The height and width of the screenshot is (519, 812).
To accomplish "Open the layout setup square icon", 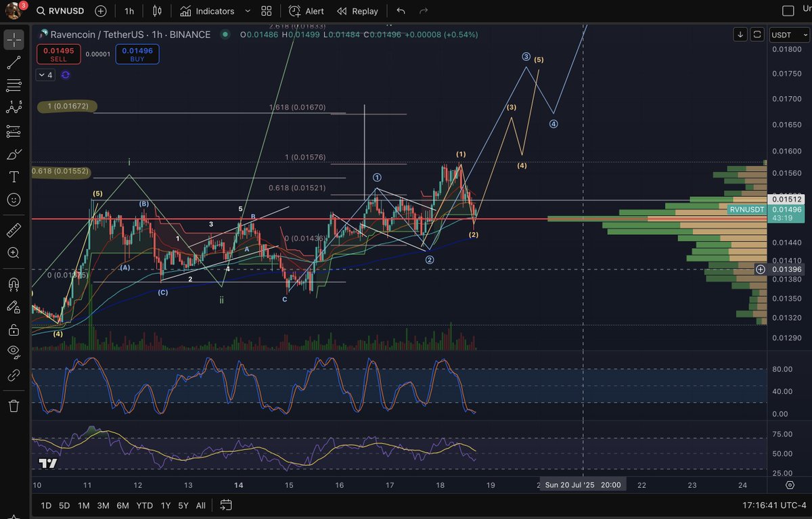I will point(787,12).
